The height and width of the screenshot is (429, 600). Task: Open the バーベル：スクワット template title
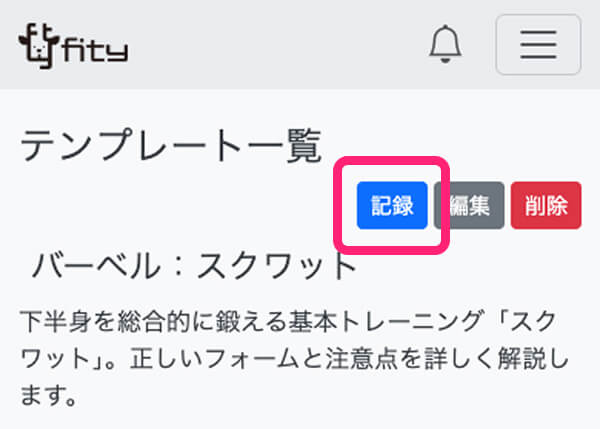click(x=194, y=266)
